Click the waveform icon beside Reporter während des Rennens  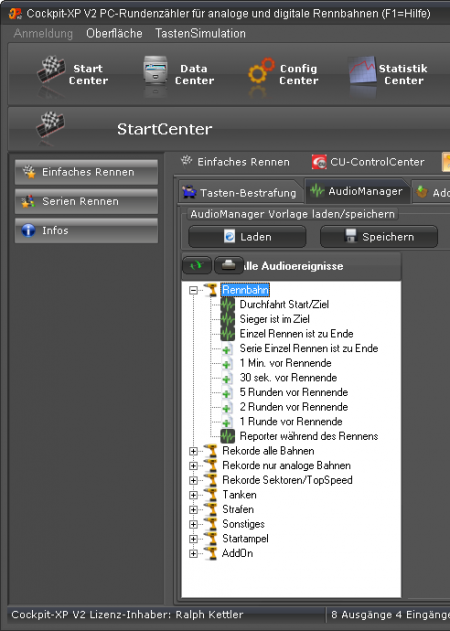(x=227, y=436)
